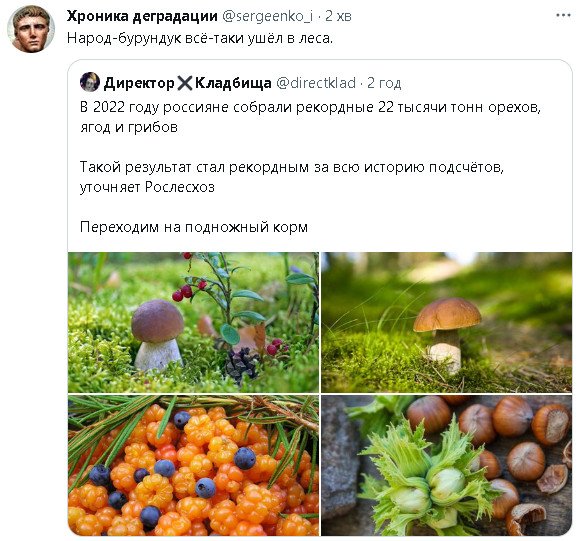Viewport: 581px width, 541px height.
Task: Select the crossed-swords emoji in quoted name
Action: pyautogui.click(x=185, y=83)
